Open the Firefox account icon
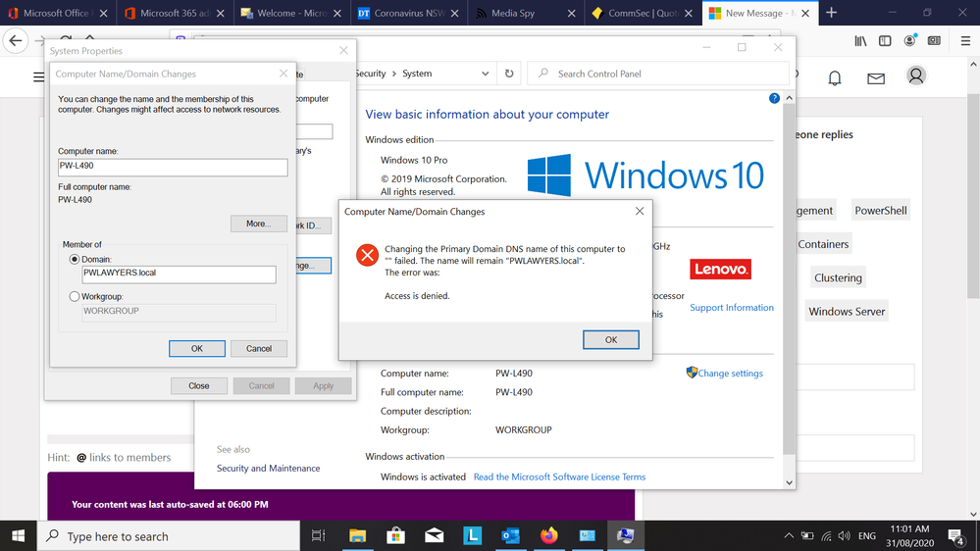The width and height of the screenshot is (980, 551). point(909,40)
